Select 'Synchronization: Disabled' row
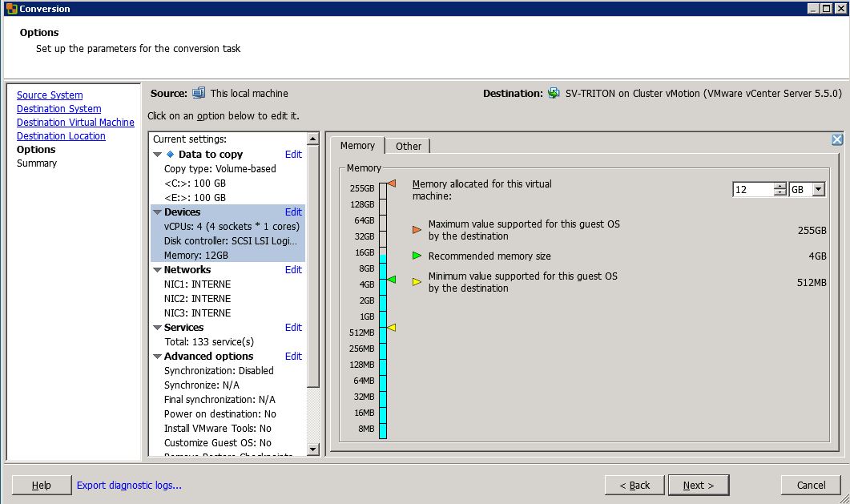This screenshot has width=850, height=504. [219, 371]
